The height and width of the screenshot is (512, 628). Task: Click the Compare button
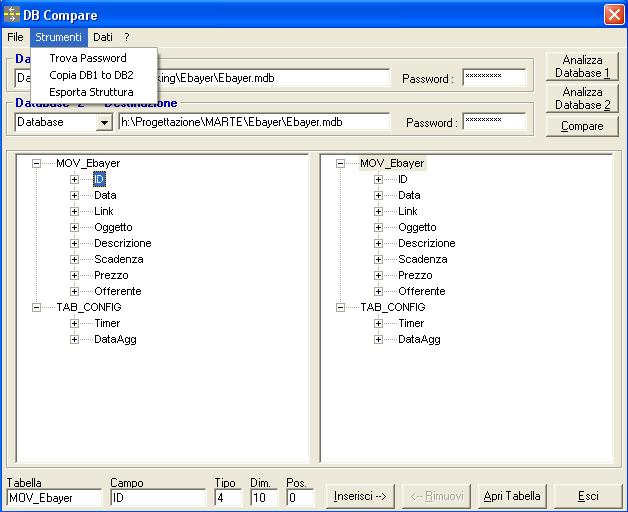(x=582, y=126)
